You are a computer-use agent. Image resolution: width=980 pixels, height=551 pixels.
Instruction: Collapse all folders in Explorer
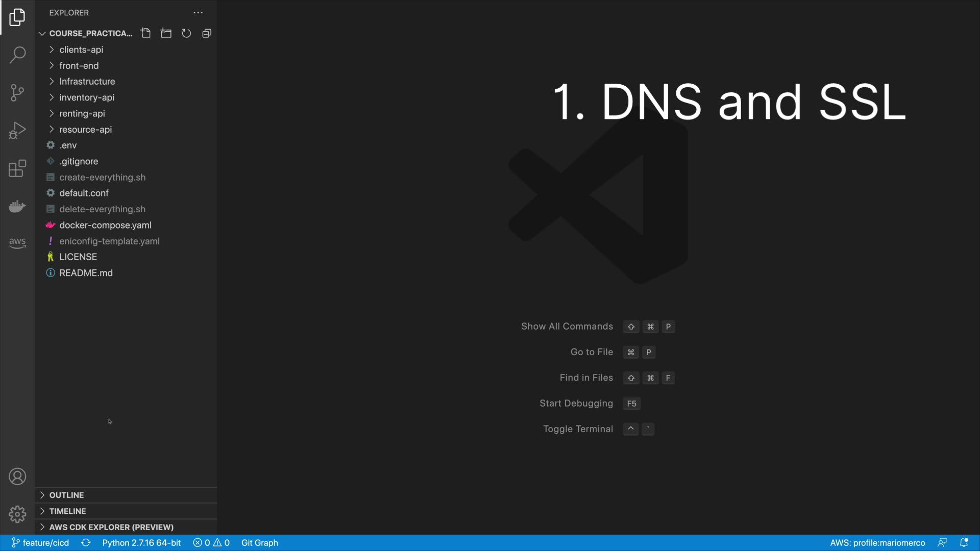[x=207, y=33]
